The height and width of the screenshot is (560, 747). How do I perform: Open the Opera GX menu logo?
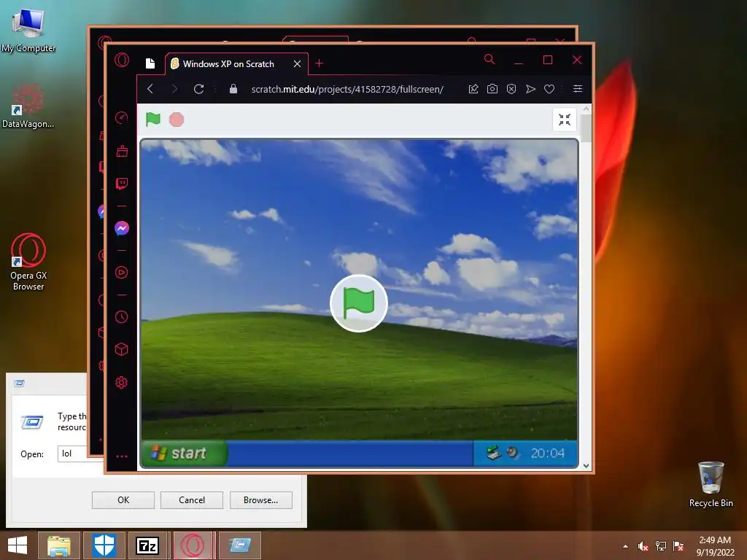[122, 60]
